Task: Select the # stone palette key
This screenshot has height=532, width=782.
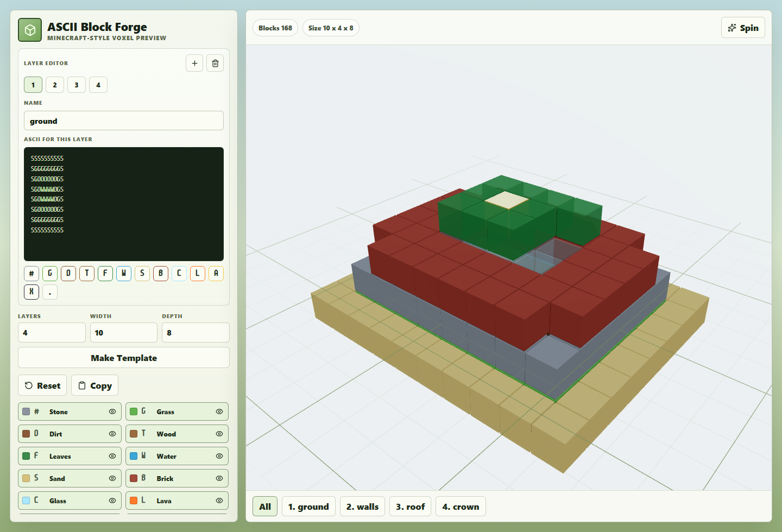Action: (31, 274)
